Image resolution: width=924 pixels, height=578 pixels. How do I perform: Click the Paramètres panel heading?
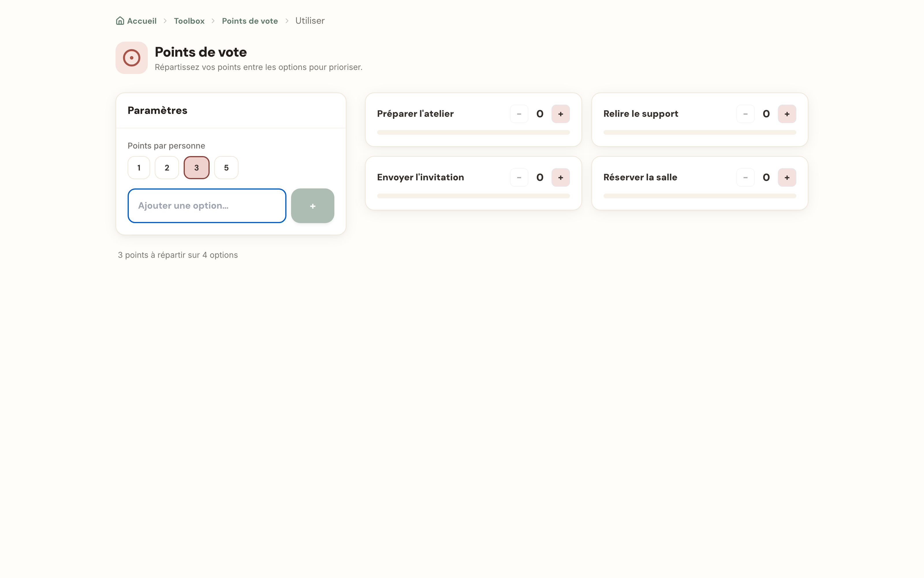point(157,110)
